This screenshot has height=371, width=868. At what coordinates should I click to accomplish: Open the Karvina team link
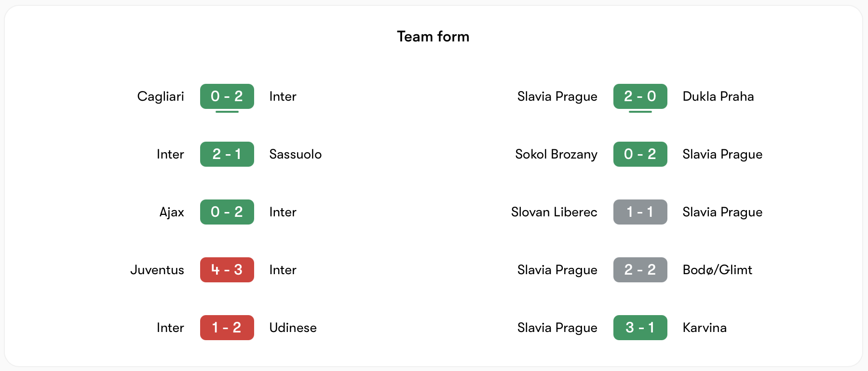(705, 328)
